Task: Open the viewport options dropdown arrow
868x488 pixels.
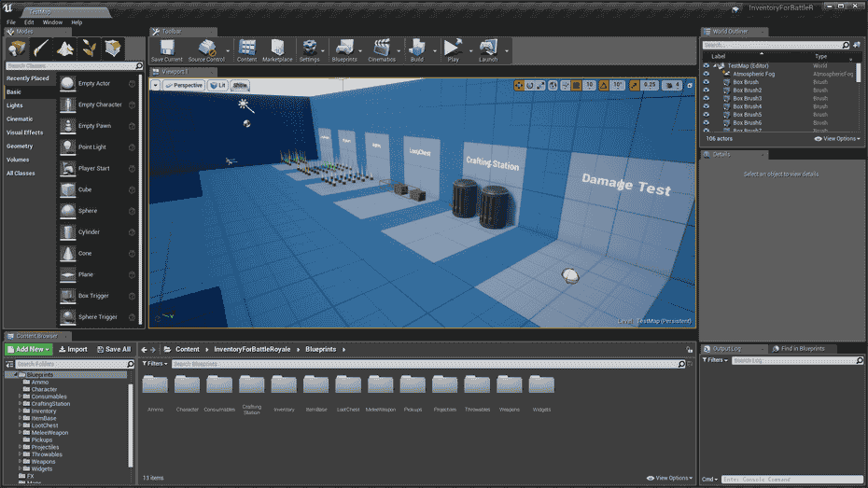Action: (156, 85)
